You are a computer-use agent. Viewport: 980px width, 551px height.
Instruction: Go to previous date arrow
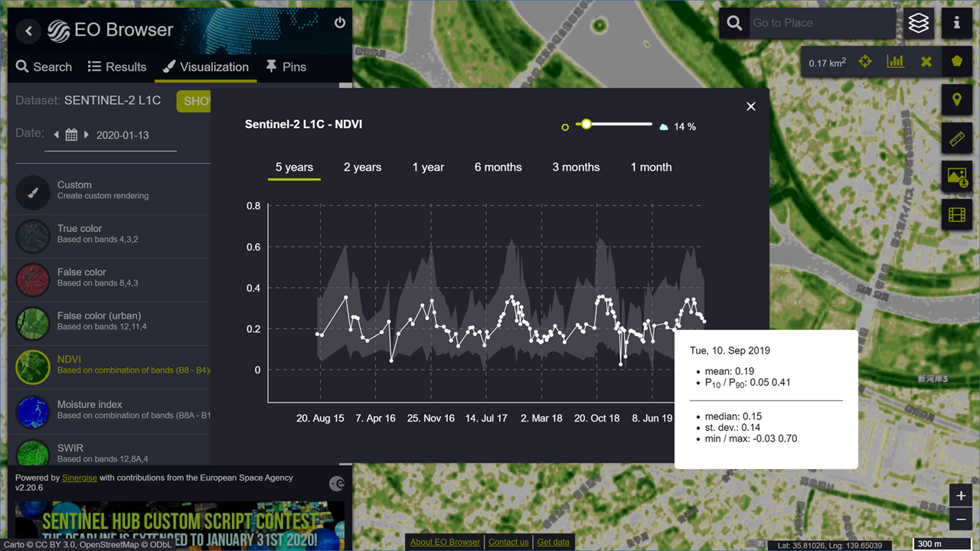(57, 135)
